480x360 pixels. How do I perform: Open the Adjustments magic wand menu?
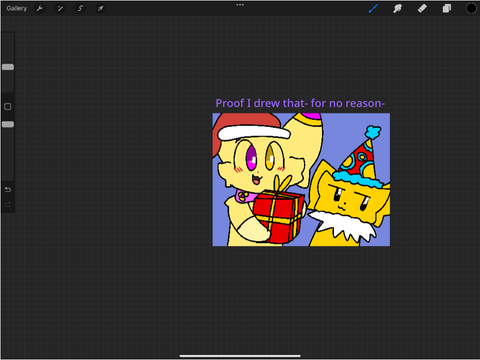[60, 8]
